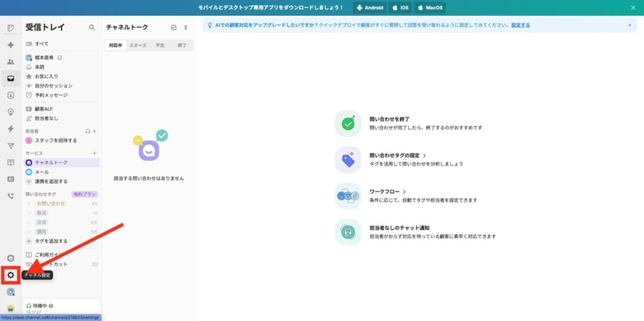Toggle the bulk select checkbox icon
The image size is (644, 321).
point(174,28)
